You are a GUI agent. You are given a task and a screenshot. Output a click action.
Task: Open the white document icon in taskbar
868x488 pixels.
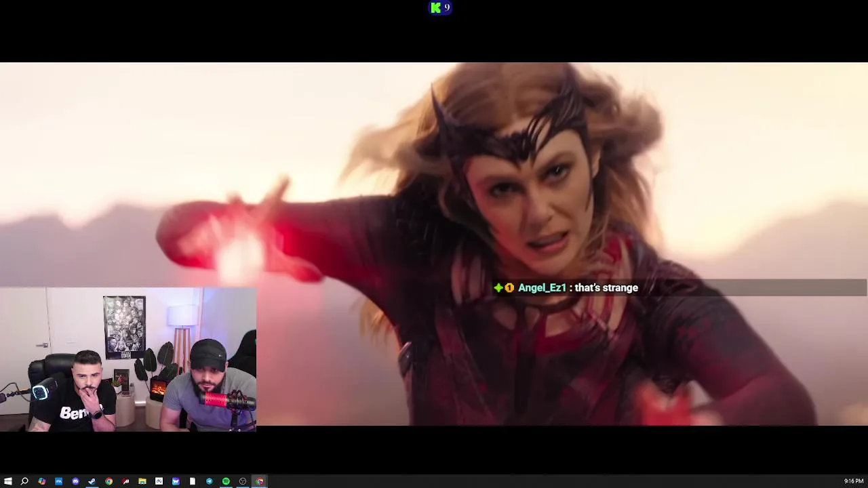193,481
